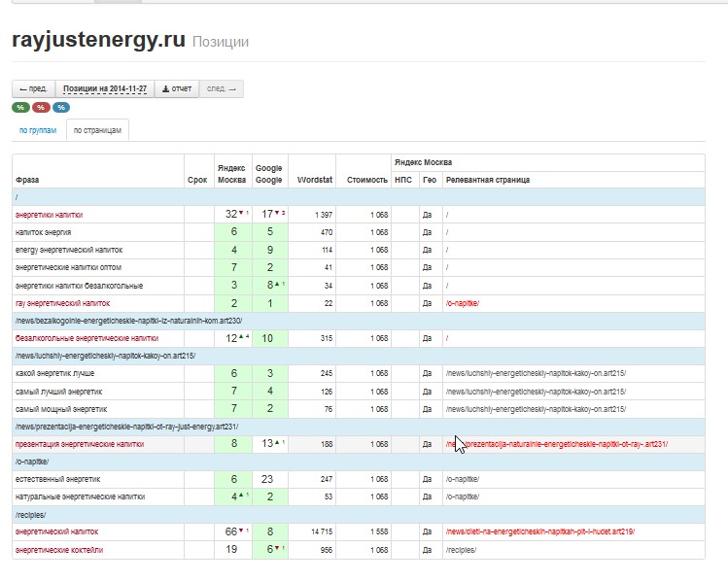728x582 pixels.
Task: Click Yandex position 32 for 'энергетики напитки'
Action: tap(231, 215)
